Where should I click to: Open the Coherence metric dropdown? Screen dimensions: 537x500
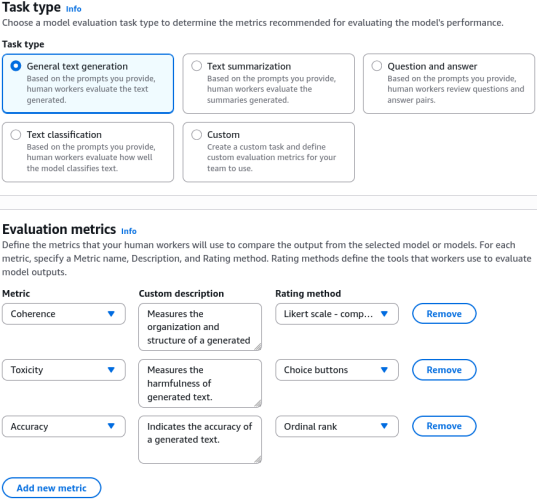(x=64, y=314)
